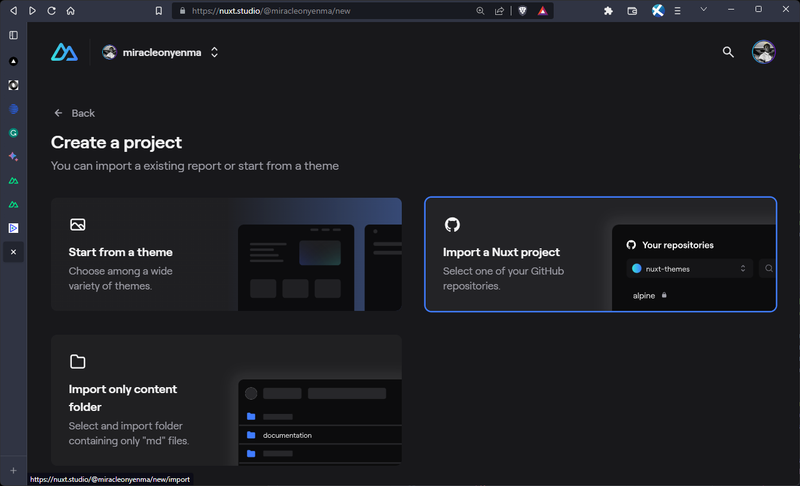The width and height of the screenshot is (800, 486).
Task: Click the browser reload icon
Action: click(52, 11)
